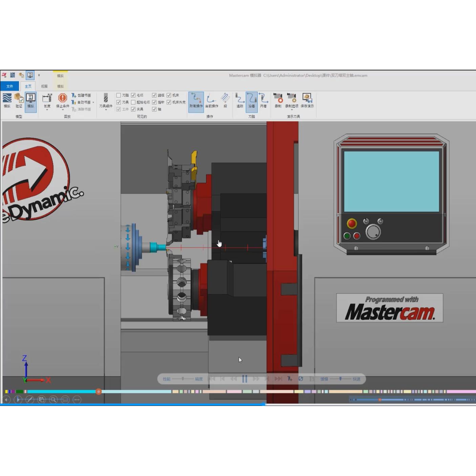Jump to the start of simulation

pos(212,379)
